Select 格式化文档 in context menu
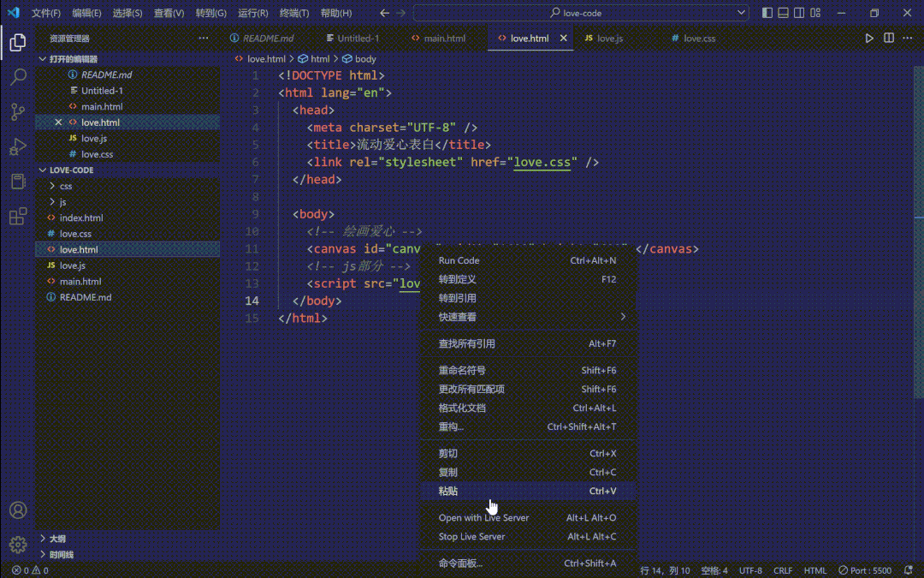This screenshot has width=924, height=578. click(x=528, y=408)
